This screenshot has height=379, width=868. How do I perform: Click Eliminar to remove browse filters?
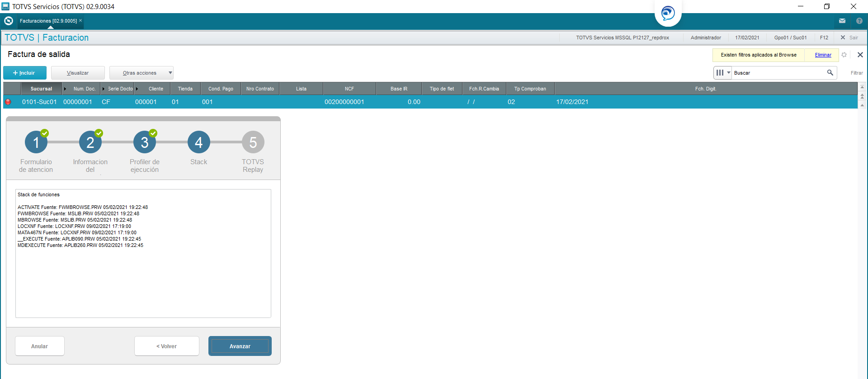coord(823,55)
